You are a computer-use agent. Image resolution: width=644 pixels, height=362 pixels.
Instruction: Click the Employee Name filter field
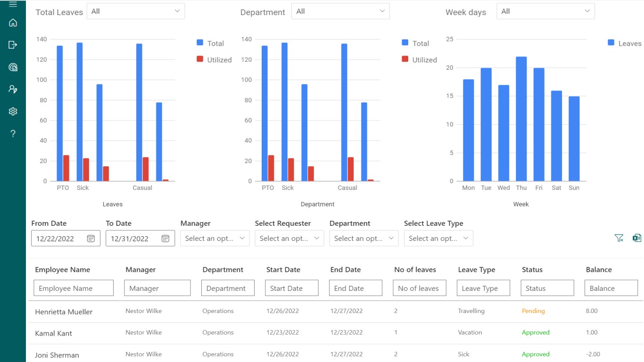pyautogui.click(x=74, y=288)
